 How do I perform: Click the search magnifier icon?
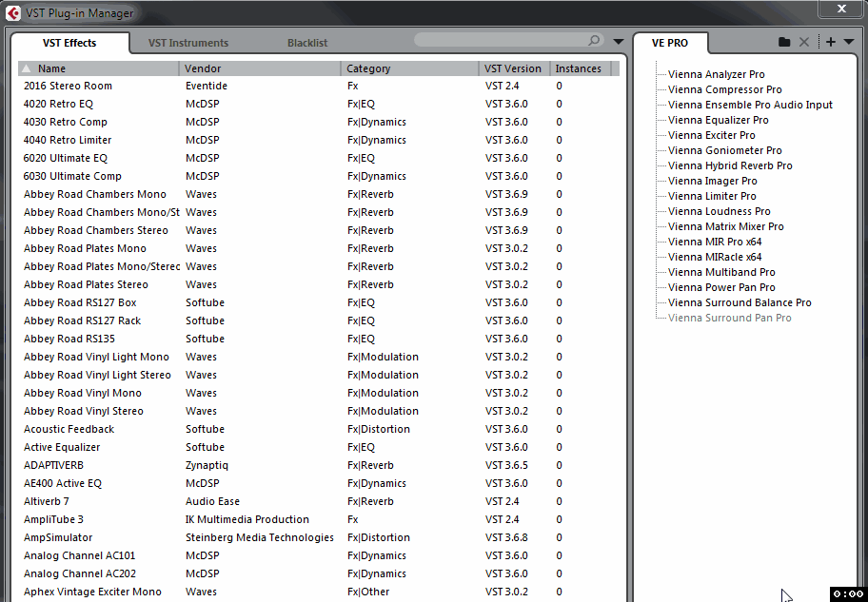point(594,40)
